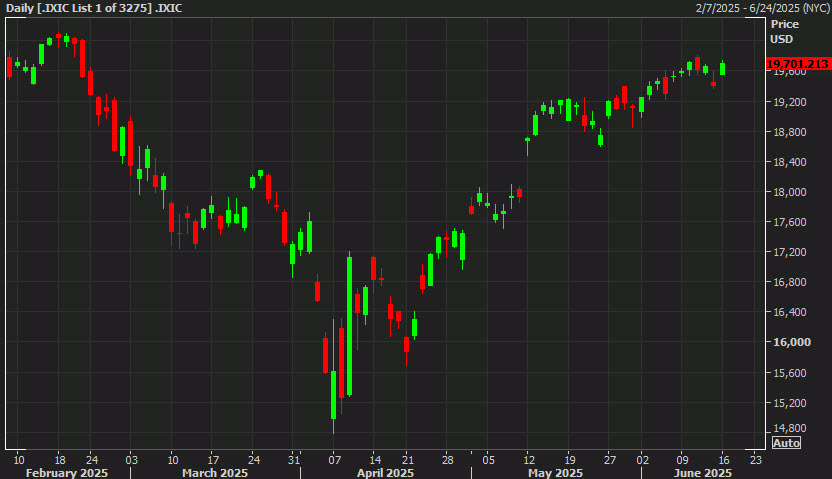
Task: Click the 17,200 price axis label
Action: tap(792, 252)
